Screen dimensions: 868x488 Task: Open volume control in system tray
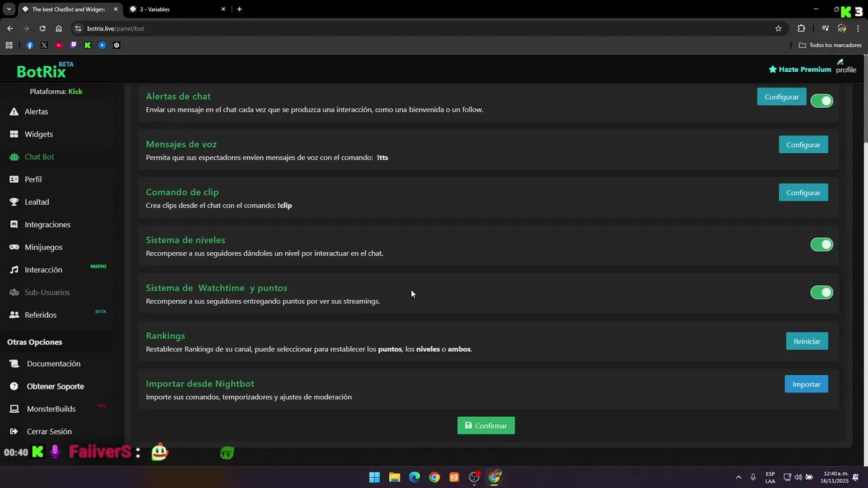point(798,477)
